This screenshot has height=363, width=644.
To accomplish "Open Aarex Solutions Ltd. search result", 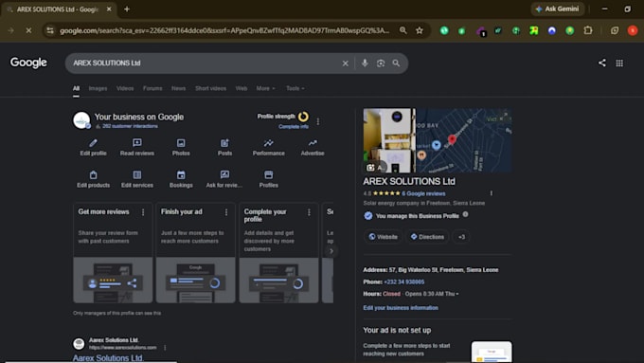I will pyautogui.click(x=108, y=357).
